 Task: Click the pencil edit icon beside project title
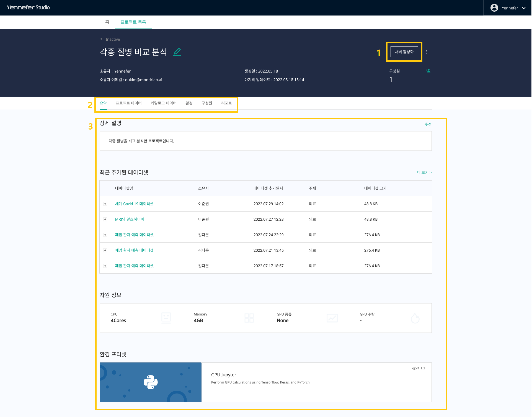[177, 52]
